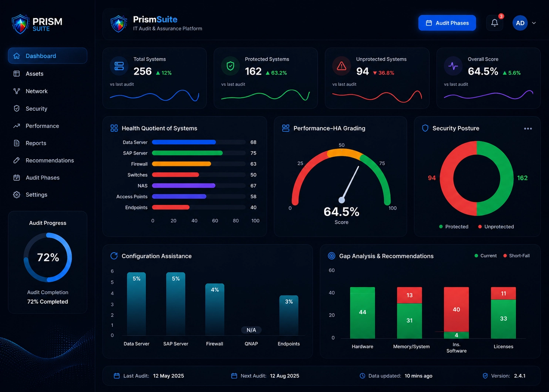Click the Overall Score pulse icon
The width and height of the screenshot is (549, 392).
[x=453, y=66]
